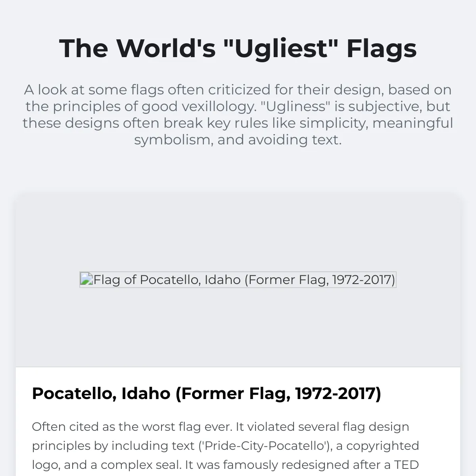Click the page title "The World's Ugliest Flags"

tap(238, 48)
